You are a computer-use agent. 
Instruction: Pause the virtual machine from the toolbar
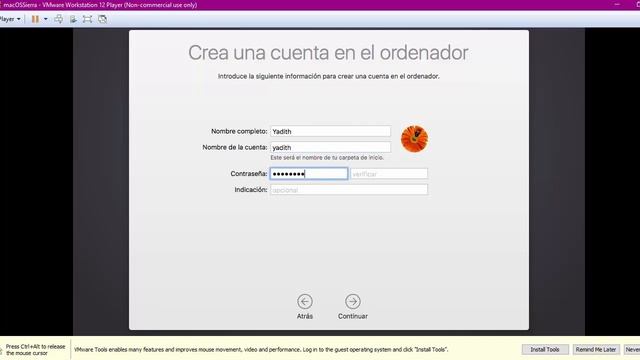[x=36, y=19]
